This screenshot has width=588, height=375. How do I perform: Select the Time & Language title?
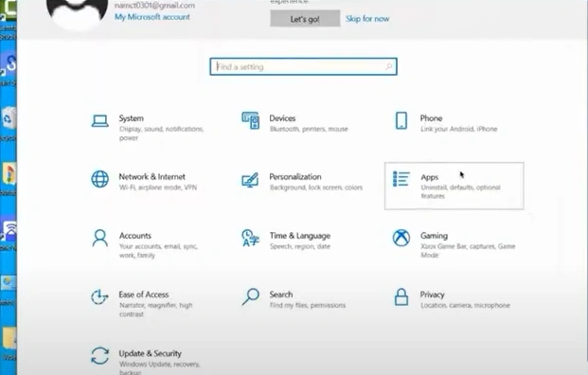click(300, 236)
